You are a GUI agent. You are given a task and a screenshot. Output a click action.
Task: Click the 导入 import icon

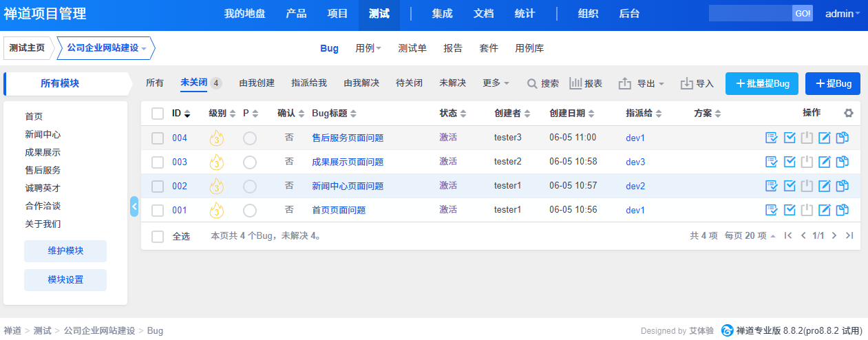click(687, 83)
